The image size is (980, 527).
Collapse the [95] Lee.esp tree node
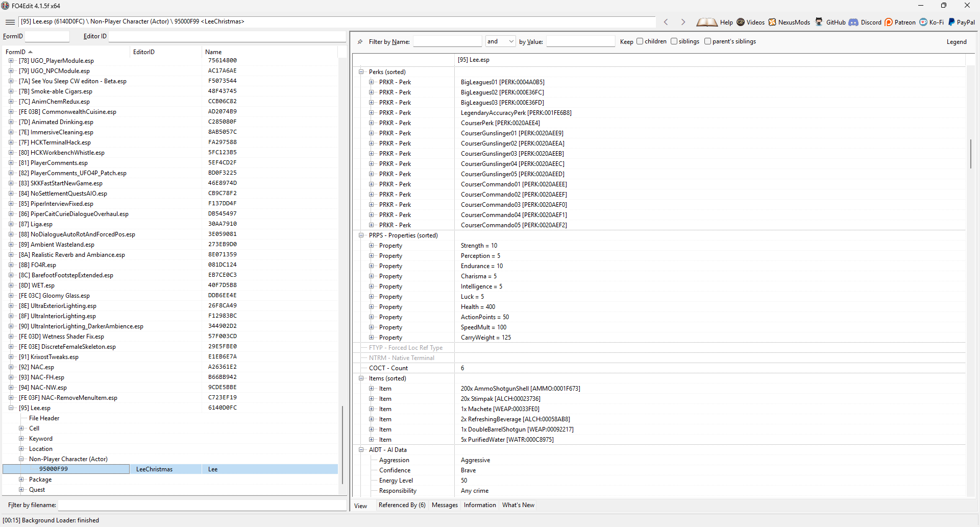coord(11,408)
